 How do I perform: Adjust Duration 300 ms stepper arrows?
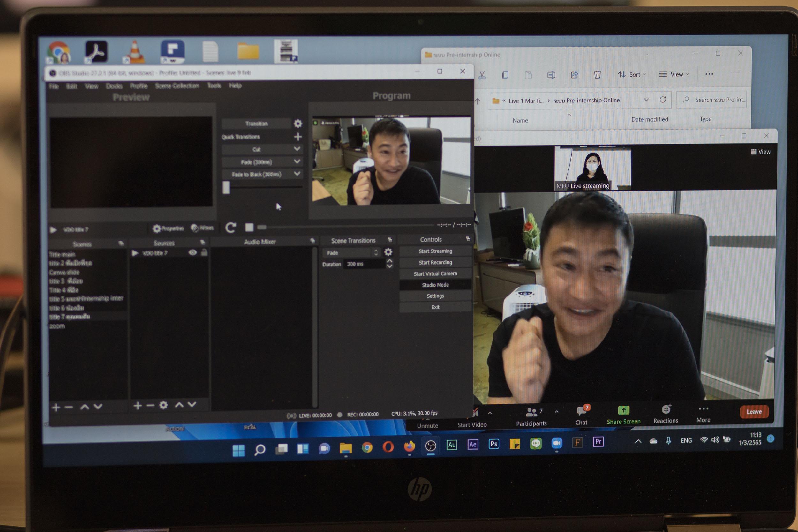point(389,264)
